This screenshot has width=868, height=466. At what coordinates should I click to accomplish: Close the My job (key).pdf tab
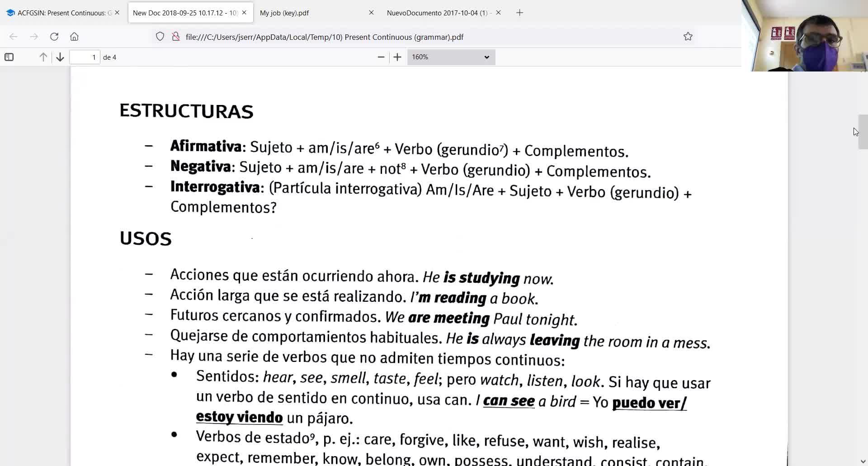coord(371,13)
